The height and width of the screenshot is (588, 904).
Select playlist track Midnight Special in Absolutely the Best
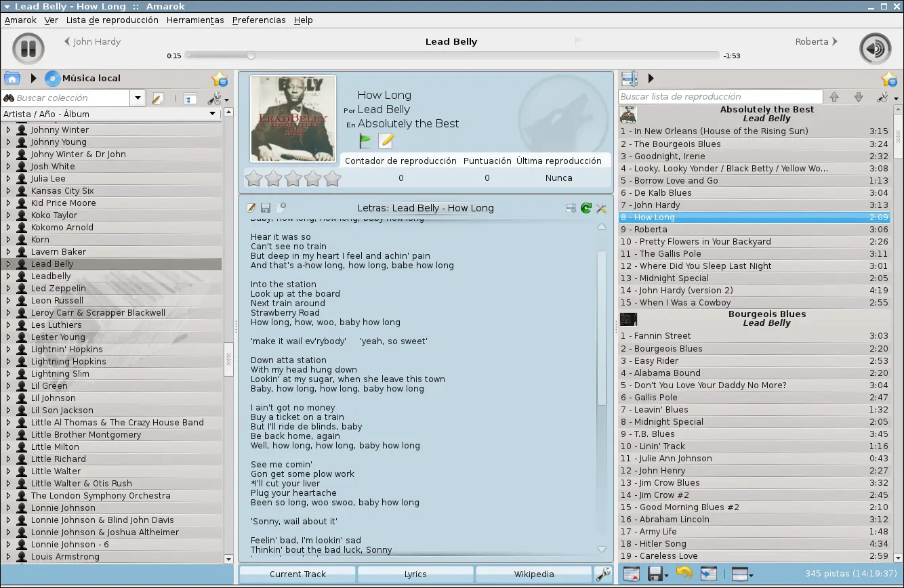click(755, 278)
